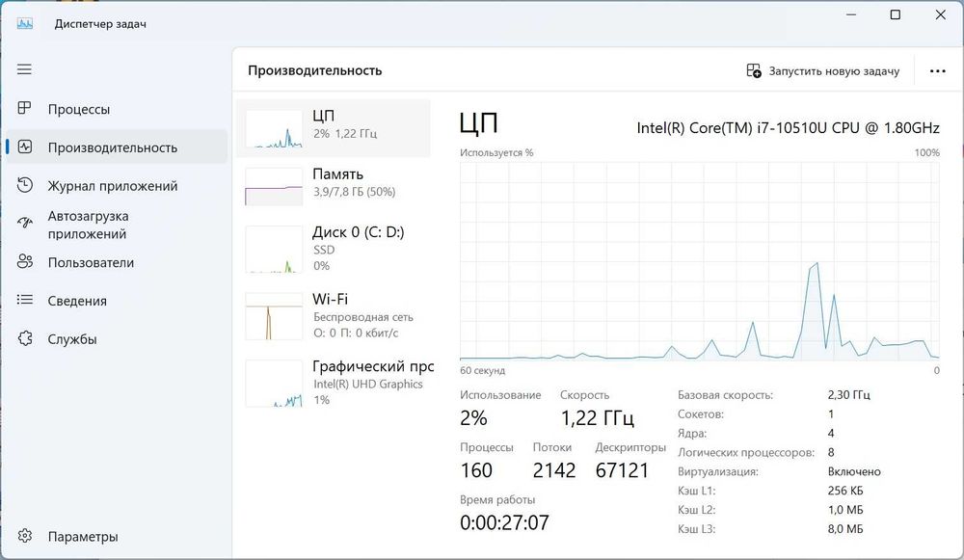Select the ЦП mini graph thumbnail

coord(274,129)
